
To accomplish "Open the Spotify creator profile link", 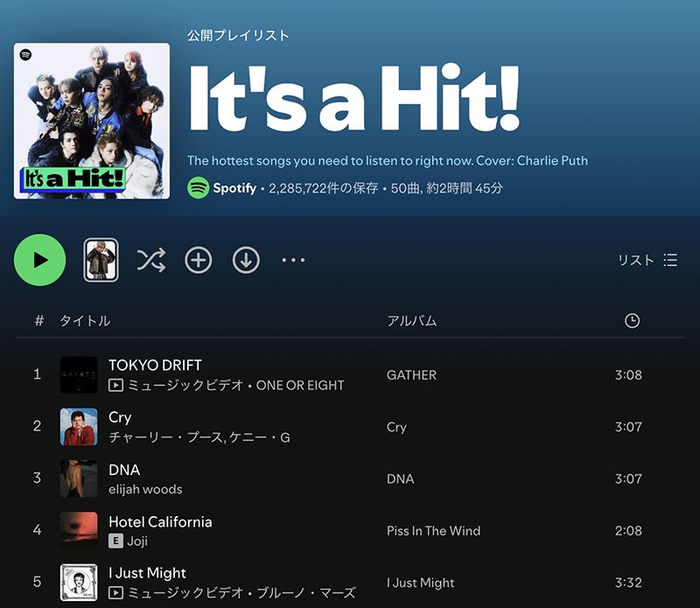I will [234, 188].
